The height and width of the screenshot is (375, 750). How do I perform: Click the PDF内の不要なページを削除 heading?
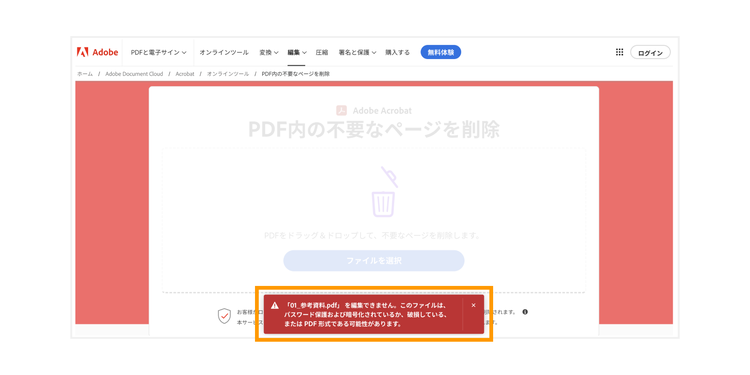pos(374,130)
